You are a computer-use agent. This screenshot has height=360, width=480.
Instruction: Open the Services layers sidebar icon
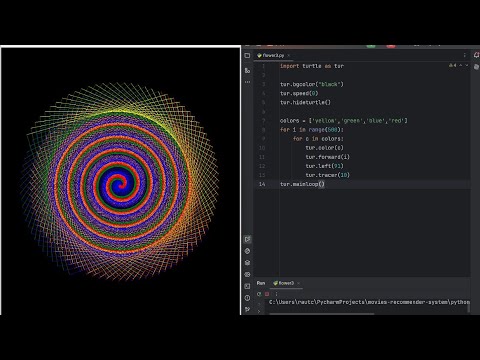pyautogui.click(x=247, y=263)
